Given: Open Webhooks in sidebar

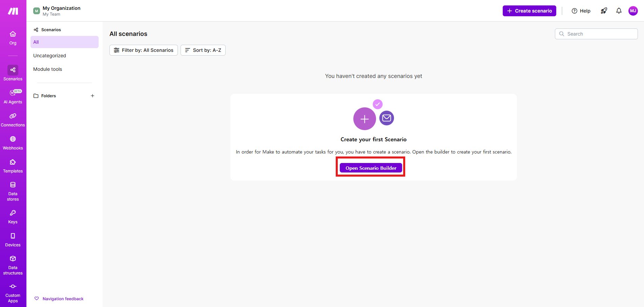Looking at the screenshot, I should [x=13, y=142].
